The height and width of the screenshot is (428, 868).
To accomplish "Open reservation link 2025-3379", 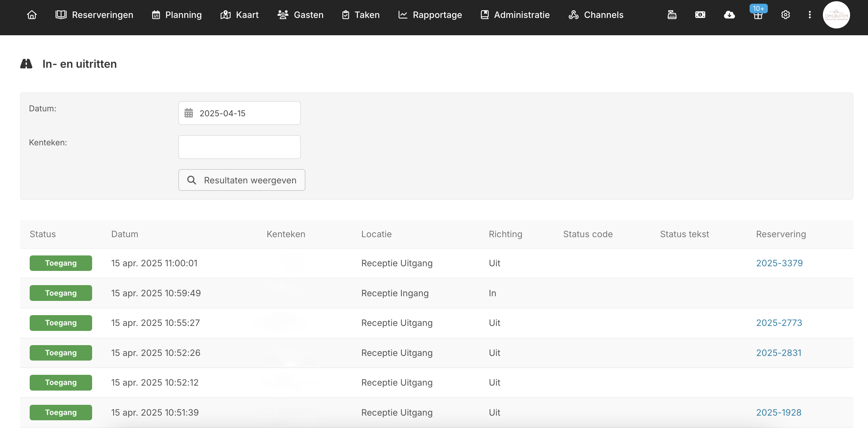I will [x=779, y=263].
